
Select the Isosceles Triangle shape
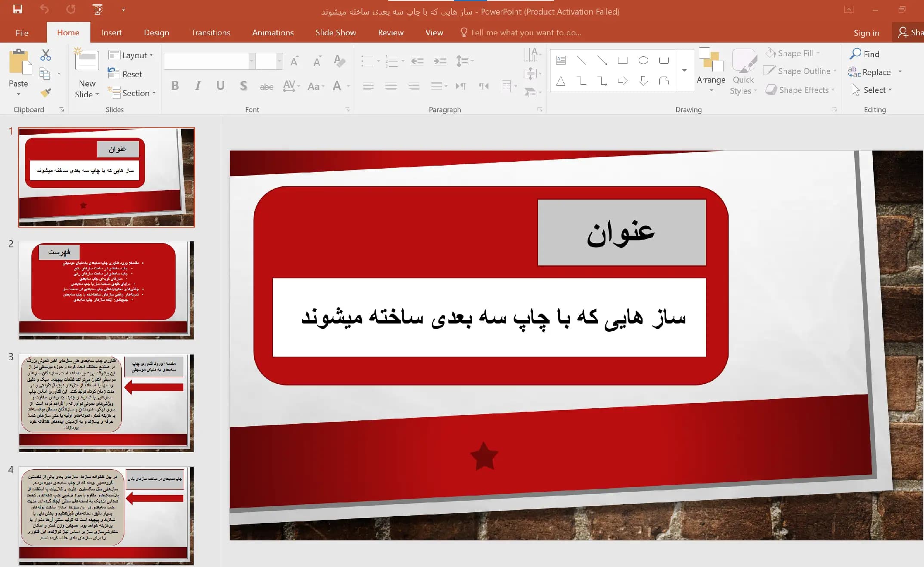click(x=560, y=81)
